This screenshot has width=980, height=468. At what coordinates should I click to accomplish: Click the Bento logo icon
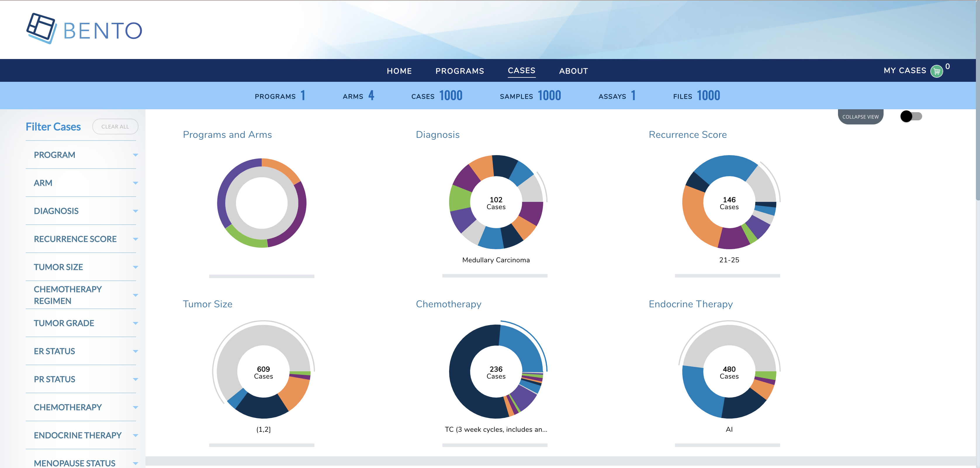41,29
